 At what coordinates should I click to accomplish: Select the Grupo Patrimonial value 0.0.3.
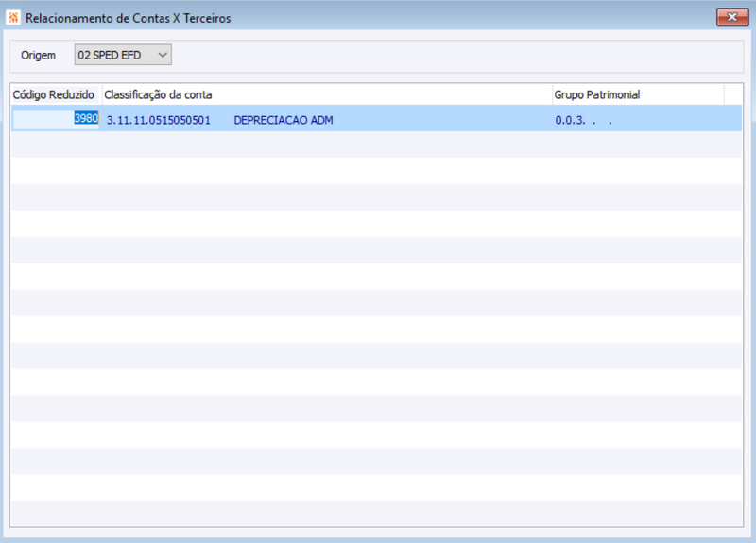[583, 121]
